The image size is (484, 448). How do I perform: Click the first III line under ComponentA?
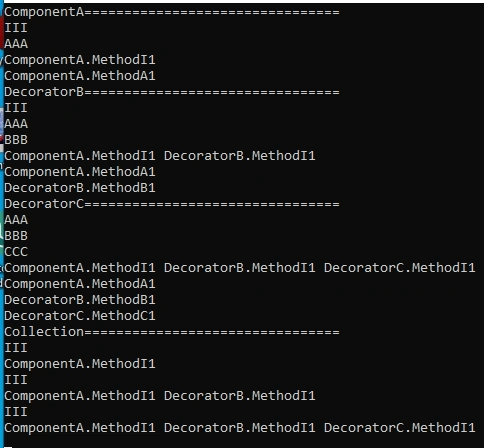[16, 28]
